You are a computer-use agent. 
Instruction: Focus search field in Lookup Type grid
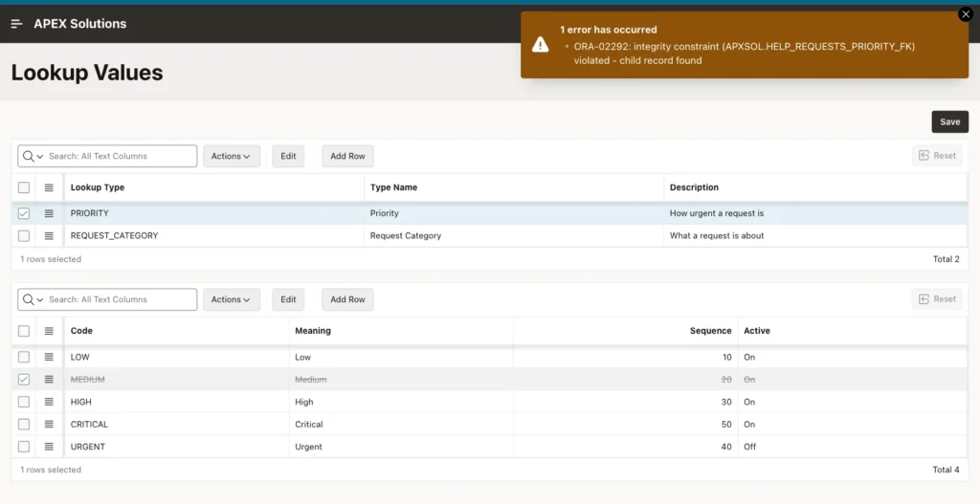120,156
